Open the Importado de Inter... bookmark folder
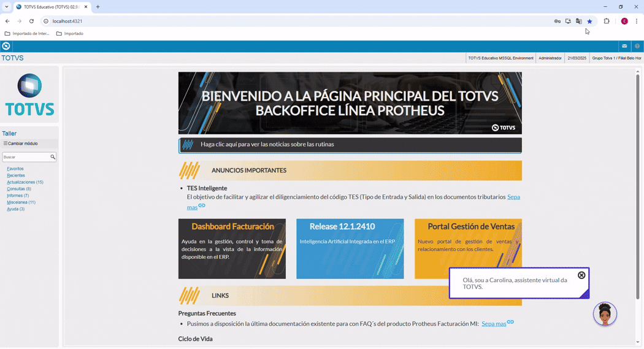 27,34
